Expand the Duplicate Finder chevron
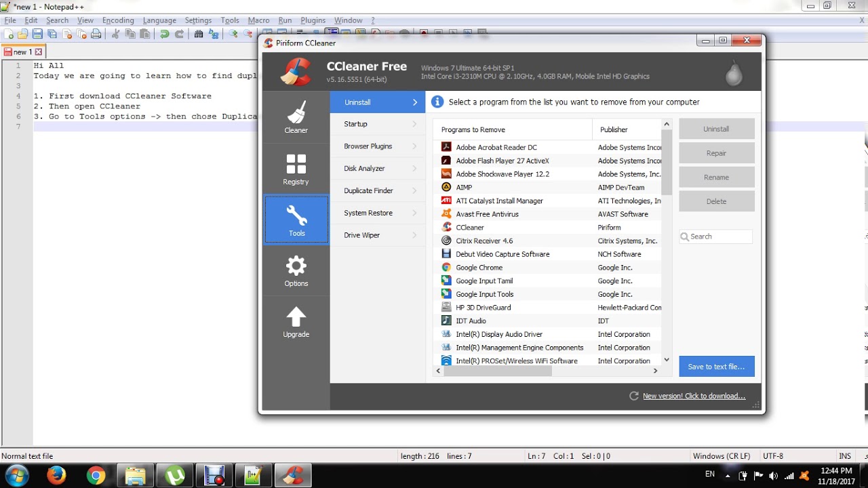 pyautogui.click(x=415, y=190)
